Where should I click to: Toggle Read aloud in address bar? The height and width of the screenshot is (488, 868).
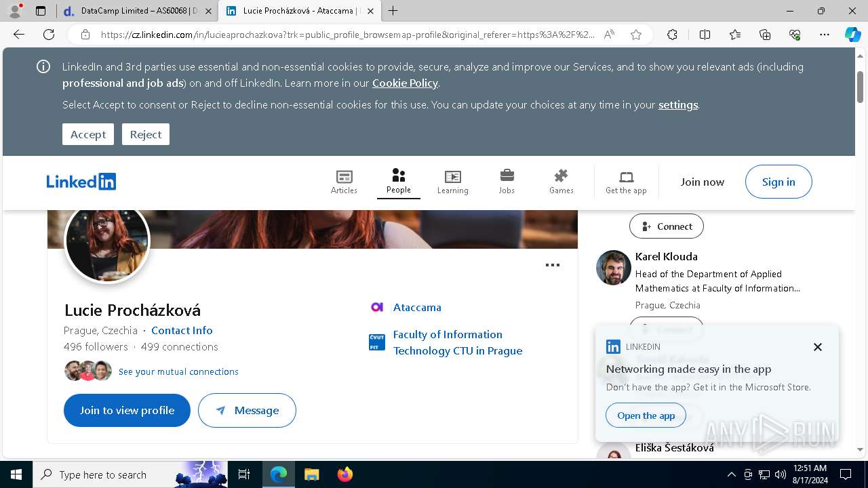point(609,35)
